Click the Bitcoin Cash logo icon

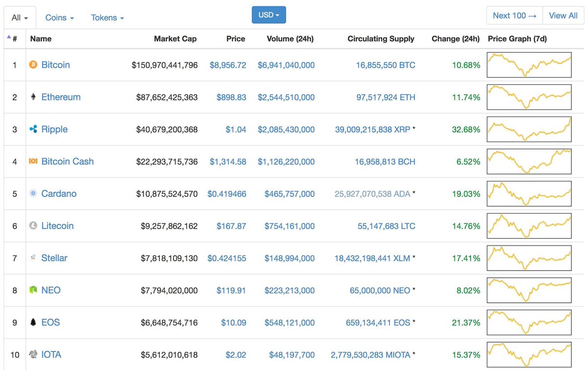coord(33,161)
